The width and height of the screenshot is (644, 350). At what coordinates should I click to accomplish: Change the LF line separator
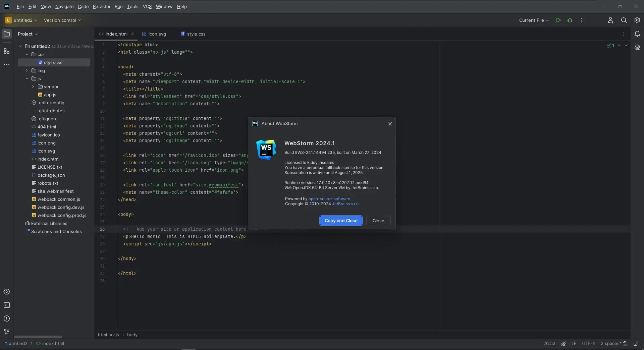click(x=574, y=344)
